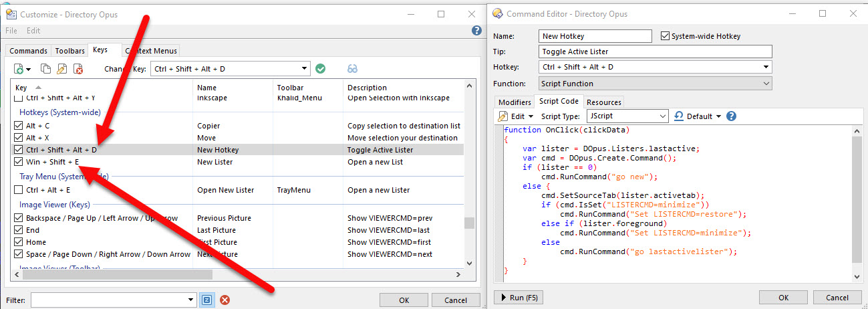Switch to the Toolbars tab
The width and height of the screenshot is (868, 309).
pyautogui.click(x=69, y=51)
